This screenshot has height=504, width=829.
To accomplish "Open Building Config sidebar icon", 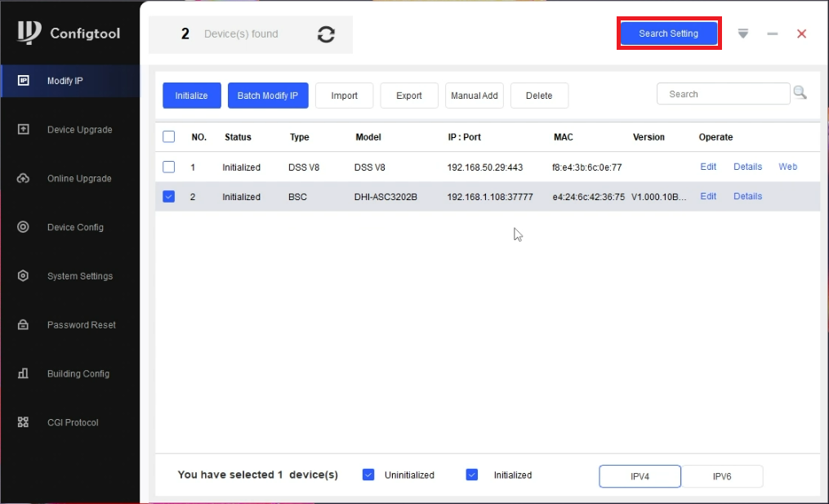I will tap(23, 373).
